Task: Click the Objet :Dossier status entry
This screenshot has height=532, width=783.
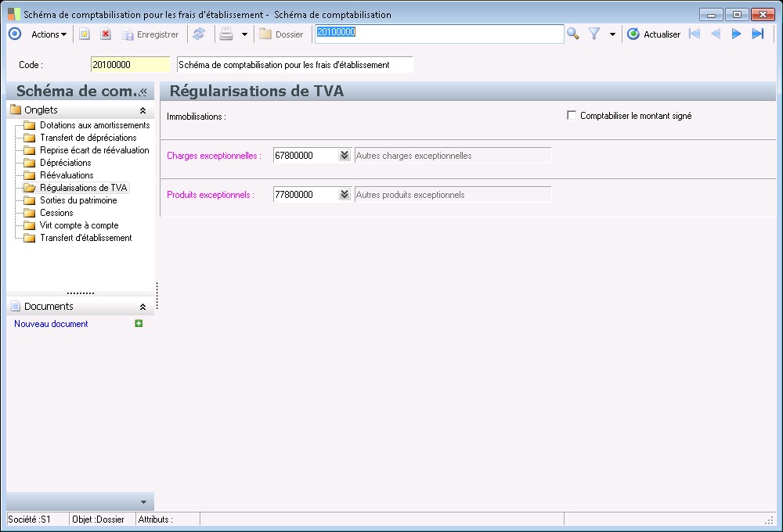Action: tap(98, 519)
